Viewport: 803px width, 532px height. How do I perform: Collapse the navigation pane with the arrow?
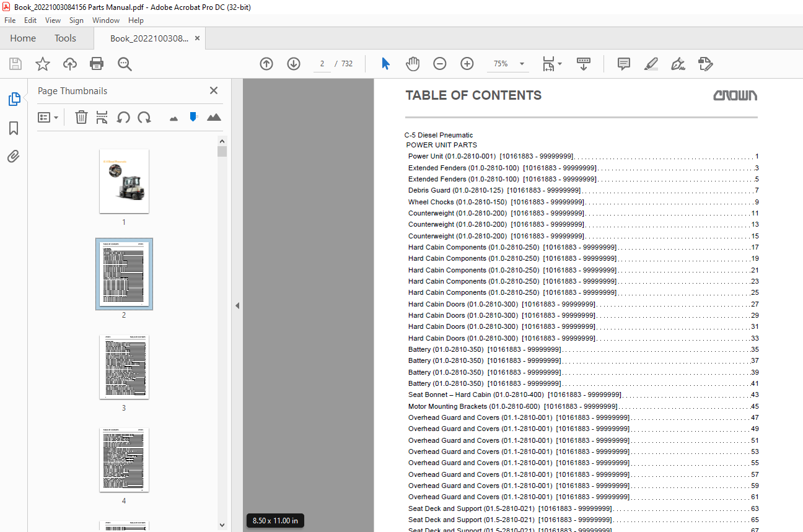(237, 305)
